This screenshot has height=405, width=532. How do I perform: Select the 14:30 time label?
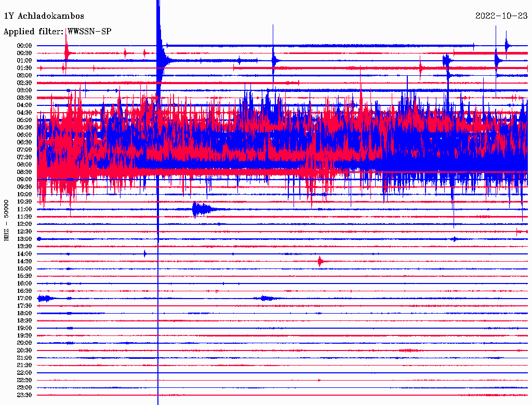point(24,262)
